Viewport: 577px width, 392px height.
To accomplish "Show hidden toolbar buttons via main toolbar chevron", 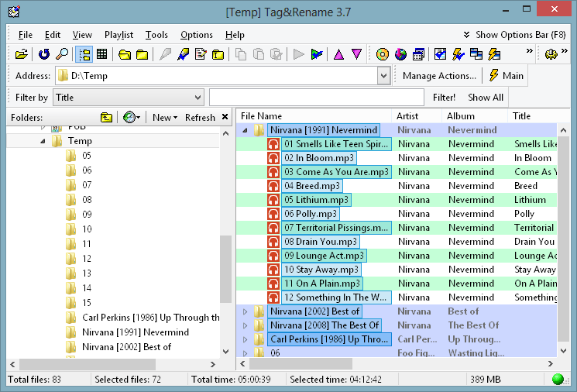I will pyautogui.click(x=529, y=51).
